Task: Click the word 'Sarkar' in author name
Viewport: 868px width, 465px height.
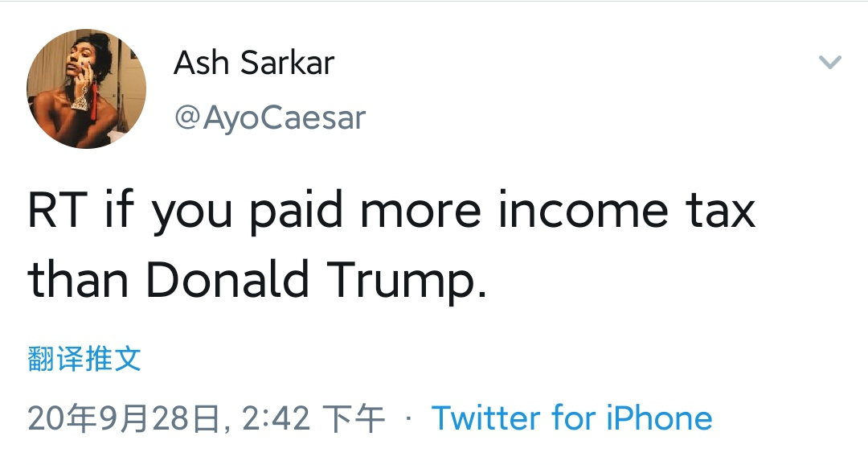Action: (x=287, y=62)
